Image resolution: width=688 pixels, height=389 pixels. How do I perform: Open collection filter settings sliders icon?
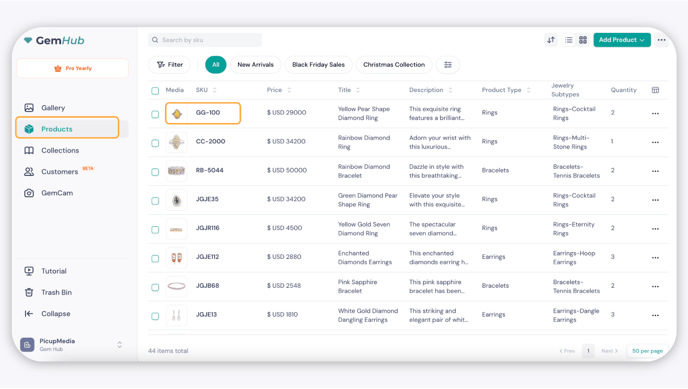448,65
